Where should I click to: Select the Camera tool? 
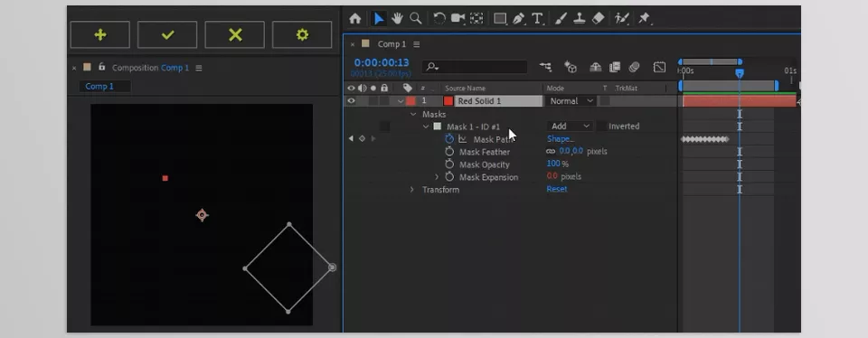[x=458, y=19]
